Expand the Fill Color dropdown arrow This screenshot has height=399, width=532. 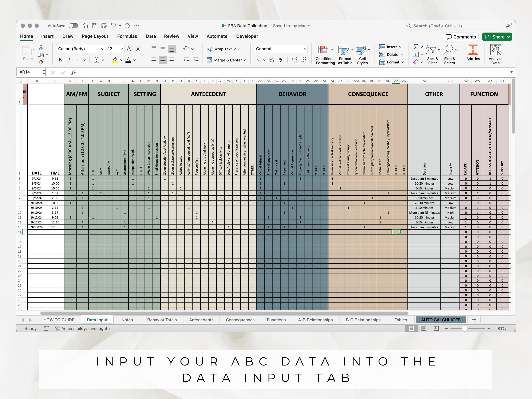(121, 60)
